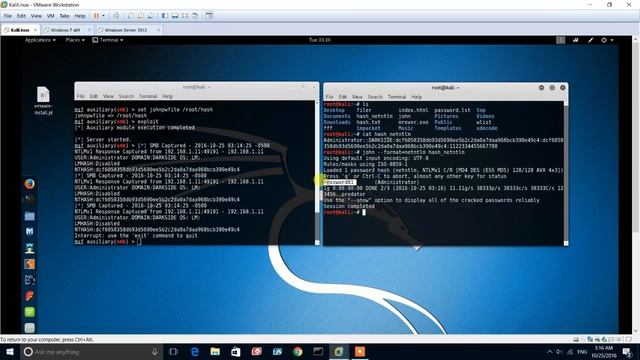Click the pen icon in the Kali top bar
Viewport: 640px width, 360px height.
click(x=590, y=40)
